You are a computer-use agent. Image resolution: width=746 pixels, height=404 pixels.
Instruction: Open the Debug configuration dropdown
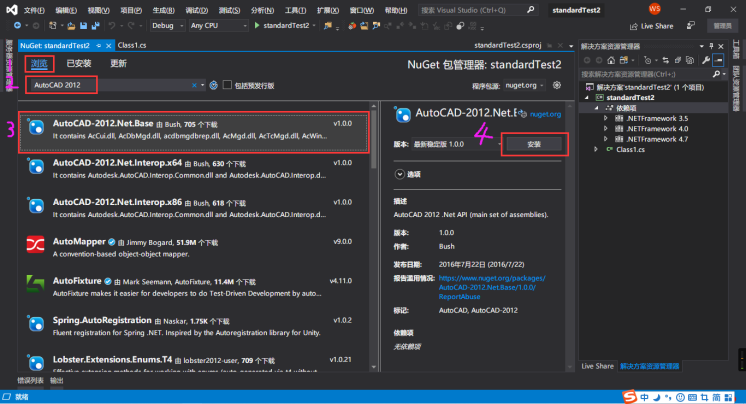click(167, 26)
